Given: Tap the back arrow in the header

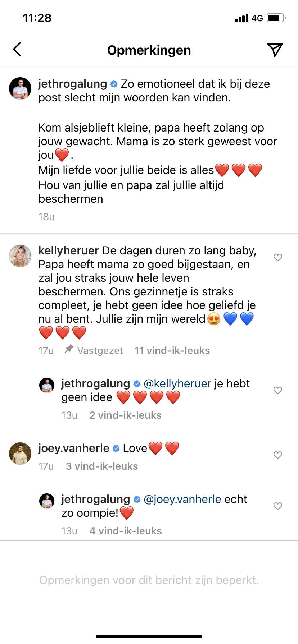Looking at the screenshot, I should point(17,50).
